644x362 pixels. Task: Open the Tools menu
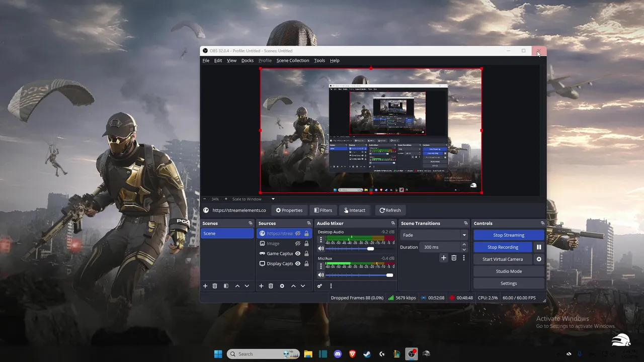pos(319,60)
